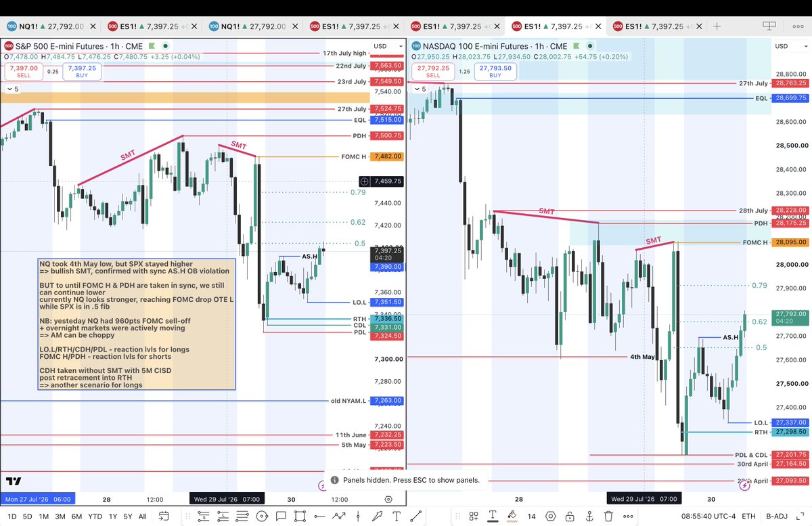Screen dimensions: 812x526
Task: Select the rectangle drawing tool
Action: click(300, 516)
